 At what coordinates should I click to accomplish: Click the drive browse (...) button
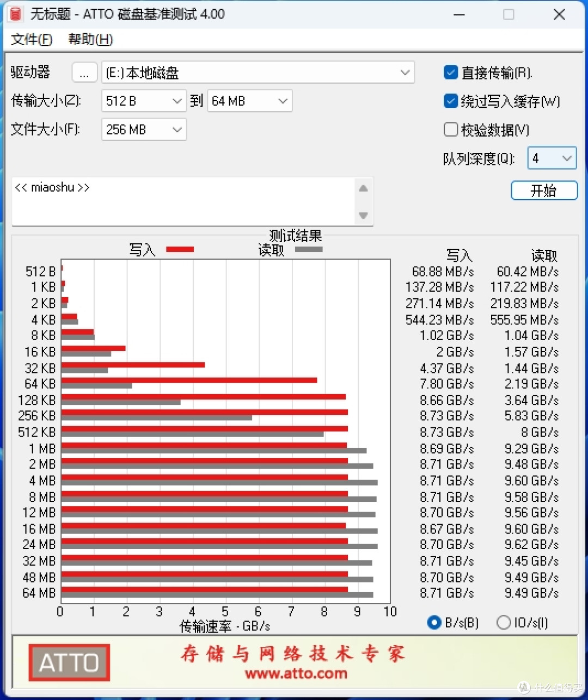point(84,72)
